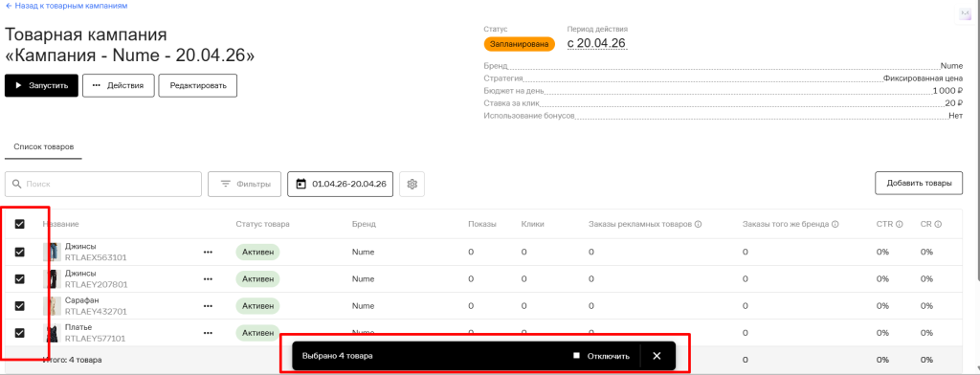Click the Запустить button
Screen dimensions: 980x375
tap(42, 86)
